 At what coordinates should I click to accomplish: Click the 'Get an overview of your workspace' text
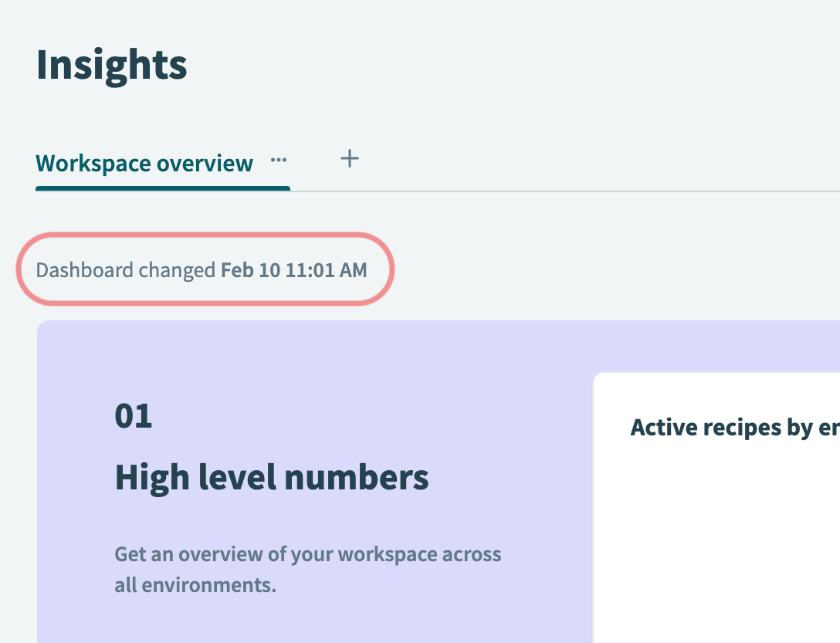(307, 554)
